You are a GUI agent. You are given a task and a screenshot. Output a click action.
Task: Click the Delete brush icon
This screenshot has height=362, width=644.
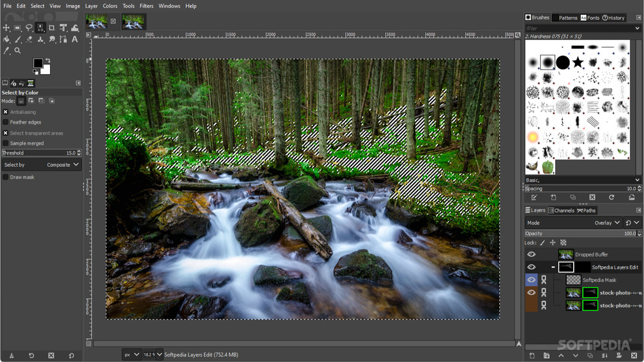(592, 198)
